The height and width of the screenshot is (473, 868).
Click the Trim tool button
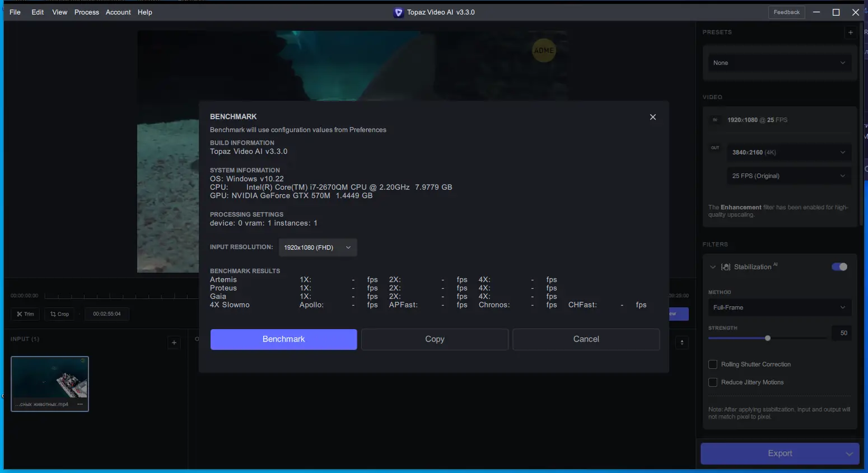(x=25, y=314)
